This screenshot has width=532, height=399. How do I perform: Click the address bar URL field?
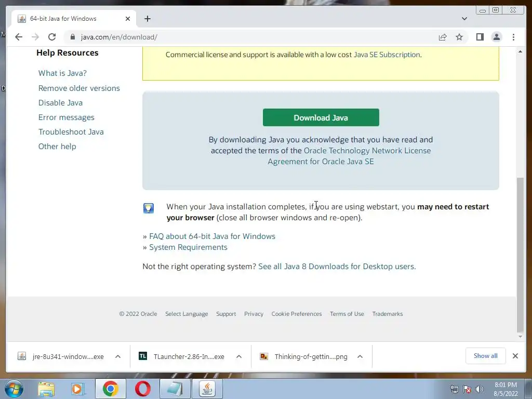pyautogui.click(x=251, y=37)
